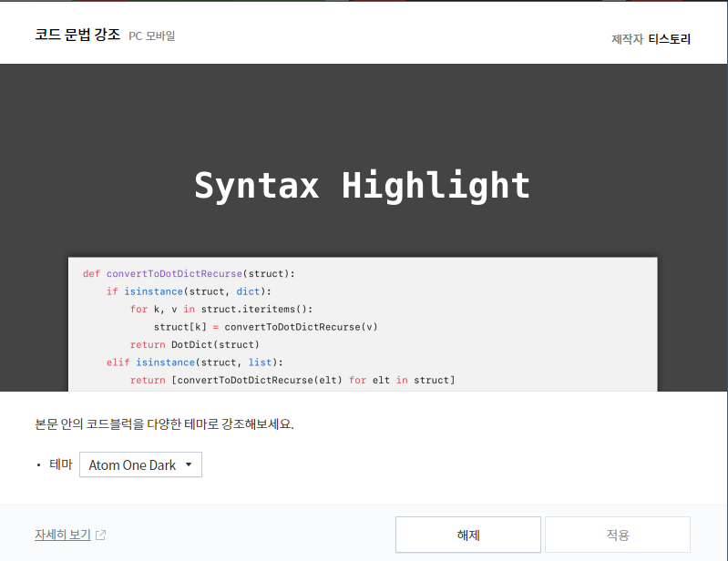
Task: Open the 테마 Atom One Dark dropdown
Action: click(x=140, y=464)
